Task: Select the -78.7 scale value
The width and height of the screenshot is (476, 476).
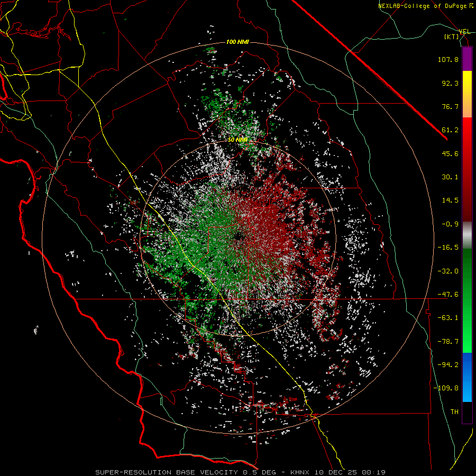Action: pyautogui.click(x=448, y=342)
